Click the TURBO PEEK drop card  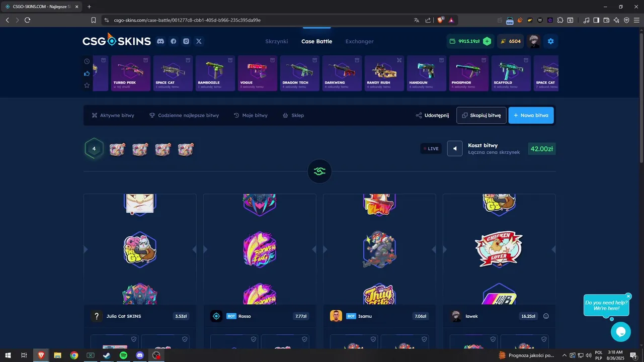131,73
